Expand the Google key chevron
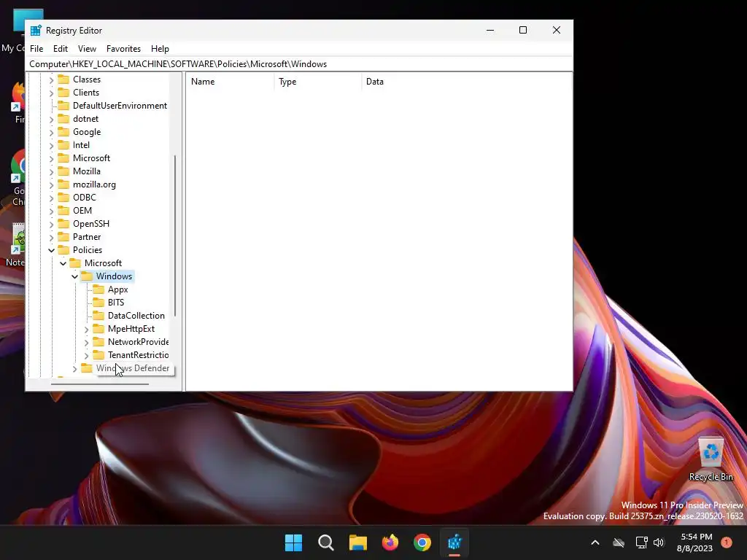This screenshot has width=747, height=560. click(52, 133)
